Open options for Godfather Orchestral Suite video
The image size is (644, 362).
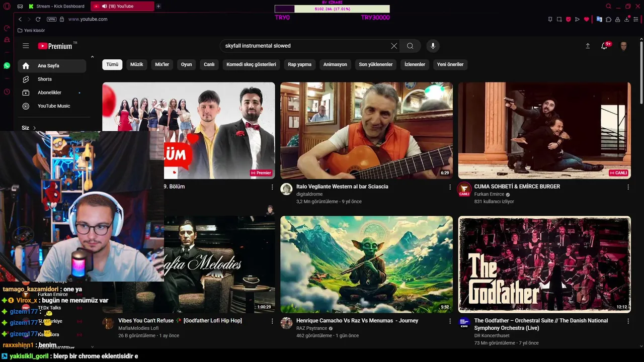628,321
